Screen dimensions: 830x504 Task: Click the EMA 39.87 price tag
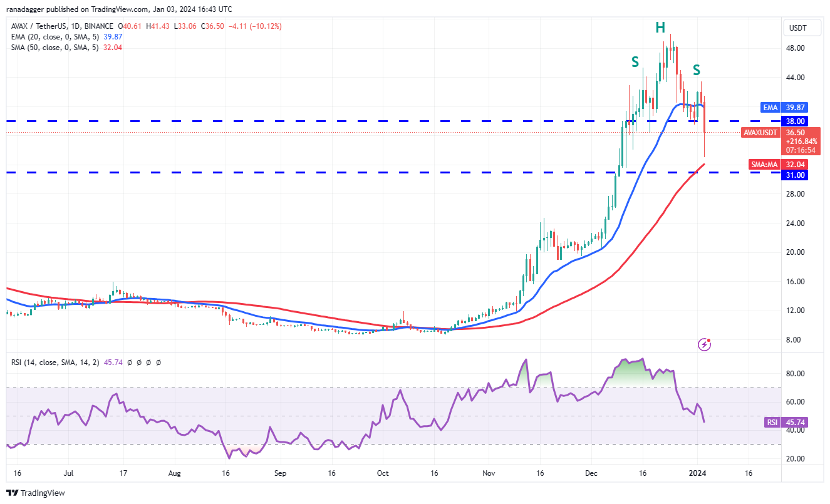coord(782,107)
